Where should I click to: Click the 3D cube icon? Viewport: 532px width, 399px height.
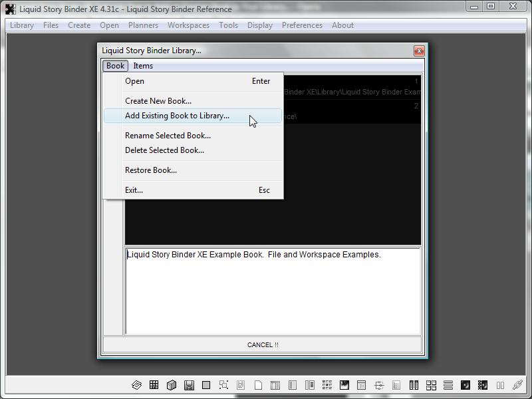pyautogui.click(x=171, y=385)
